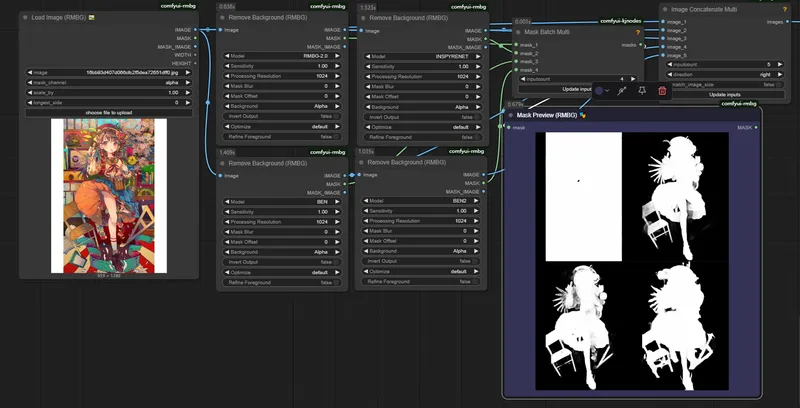Screen dimensions: 800x408
Task: Click the anime image preview in Load Image
Action: click(x=108, y=195)
